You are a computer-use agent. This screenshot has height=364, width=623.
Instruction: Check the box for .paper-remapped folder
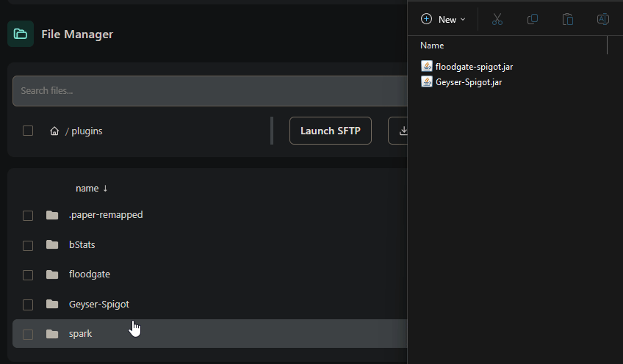[x=28, y=216]
